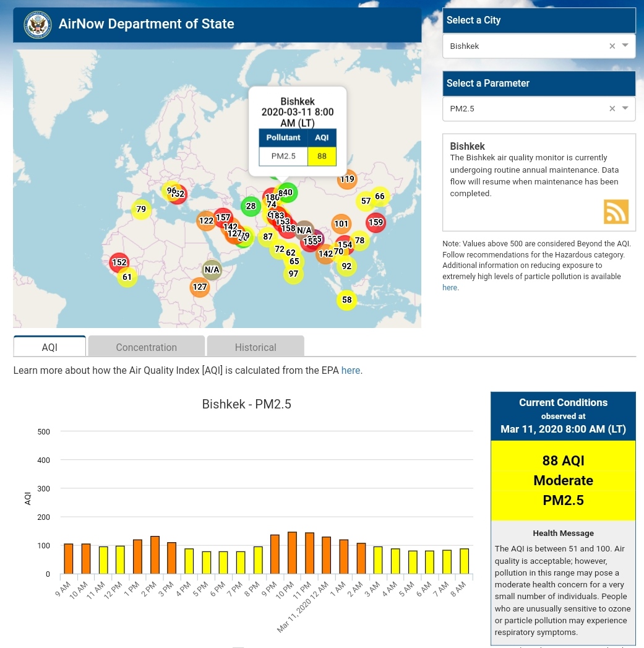
Task: Open the EPA AQI calculation 'here' link
Action: coord(350,370)
